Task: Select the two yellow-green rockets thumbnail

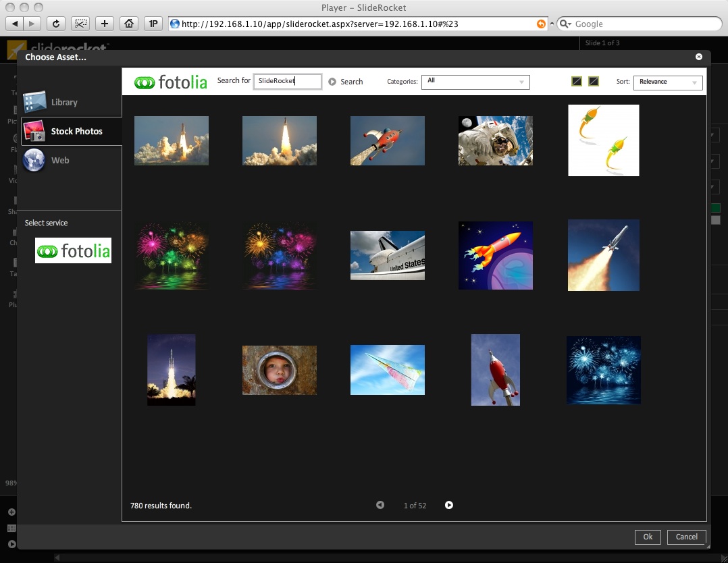Action: (604, 140)
